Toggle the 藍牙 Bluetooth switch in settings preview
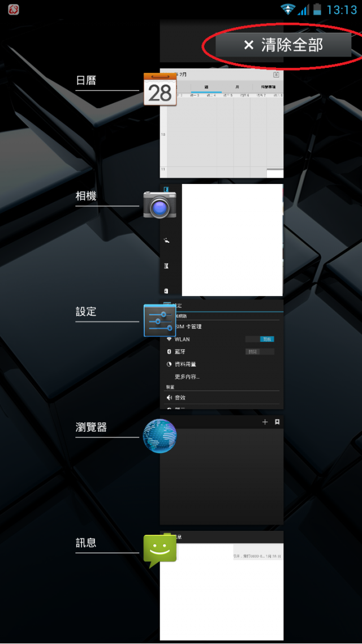Viewport: 362px width, 644px height. (260, 351)
